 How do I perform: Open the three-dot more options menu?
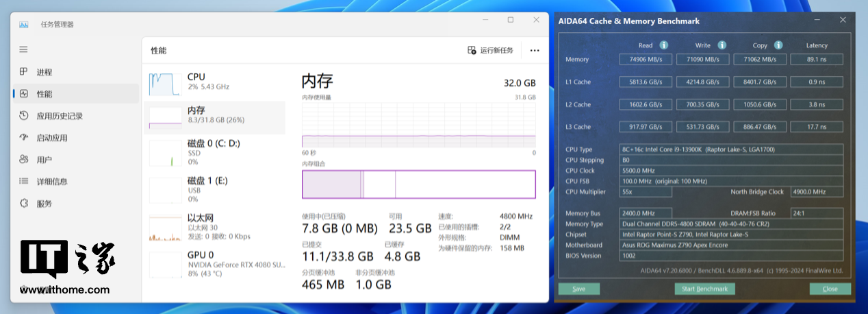click(x=535, y=50)
